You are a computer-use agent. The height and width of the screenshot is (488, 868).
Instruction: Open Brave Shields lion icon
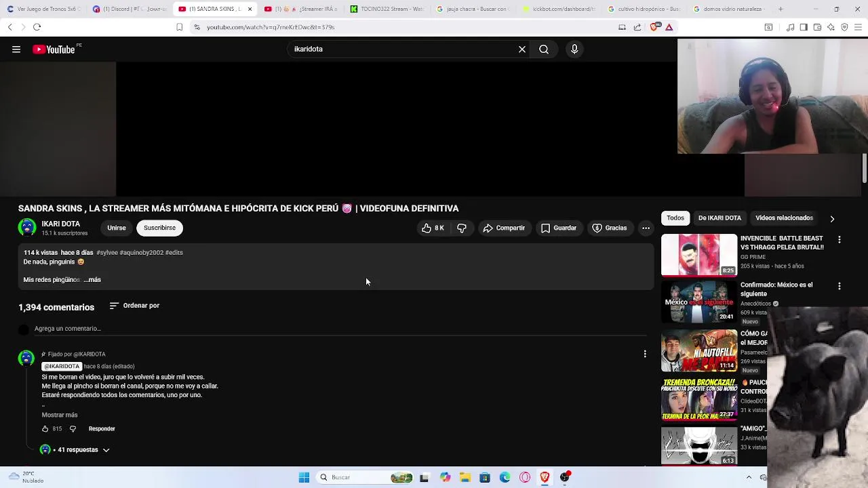pos(654,27)
